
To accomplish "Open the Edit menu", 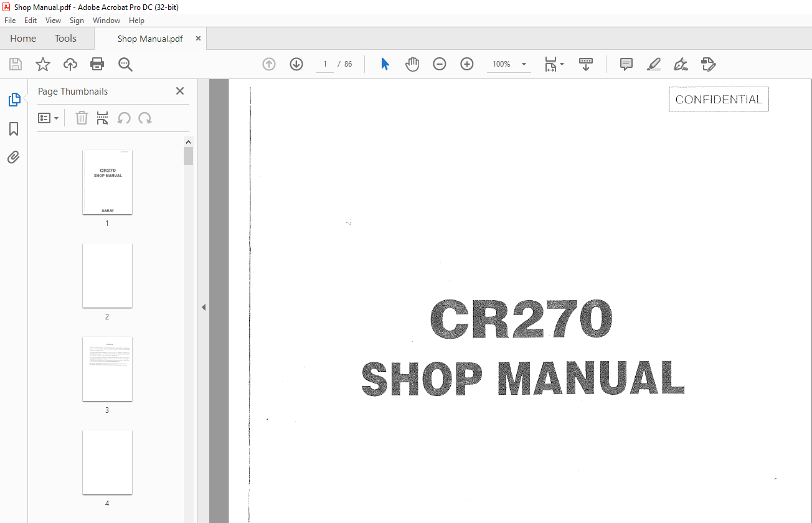I will [x=31, y=21].
